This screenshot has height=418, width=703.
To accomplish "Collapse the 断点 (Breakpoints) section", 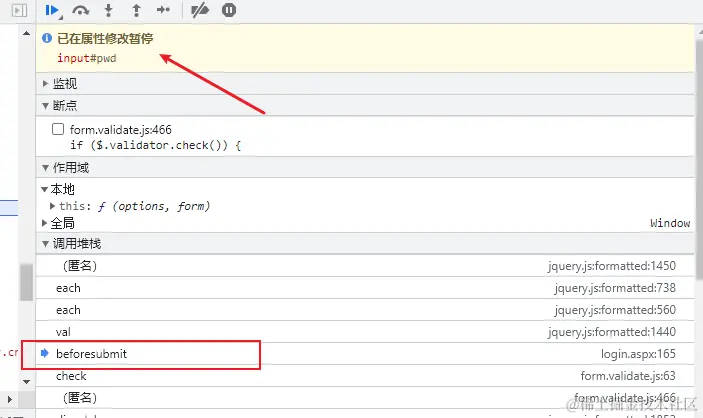I will (x=365, y=105).
